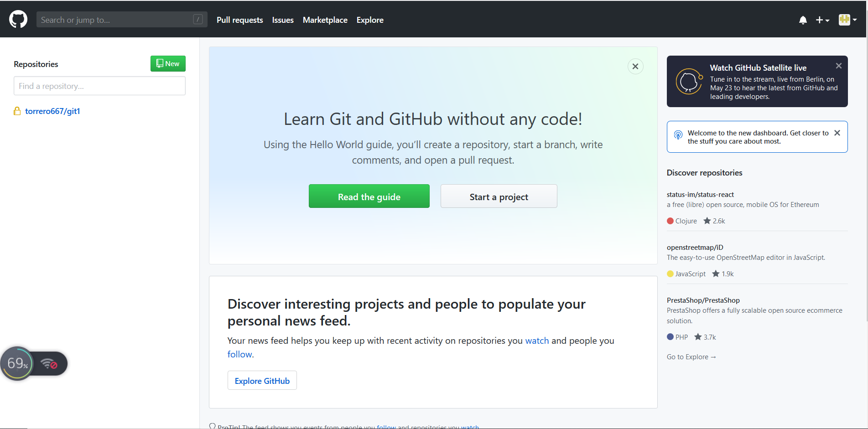Focus the Find a repository field

(99, 86)
